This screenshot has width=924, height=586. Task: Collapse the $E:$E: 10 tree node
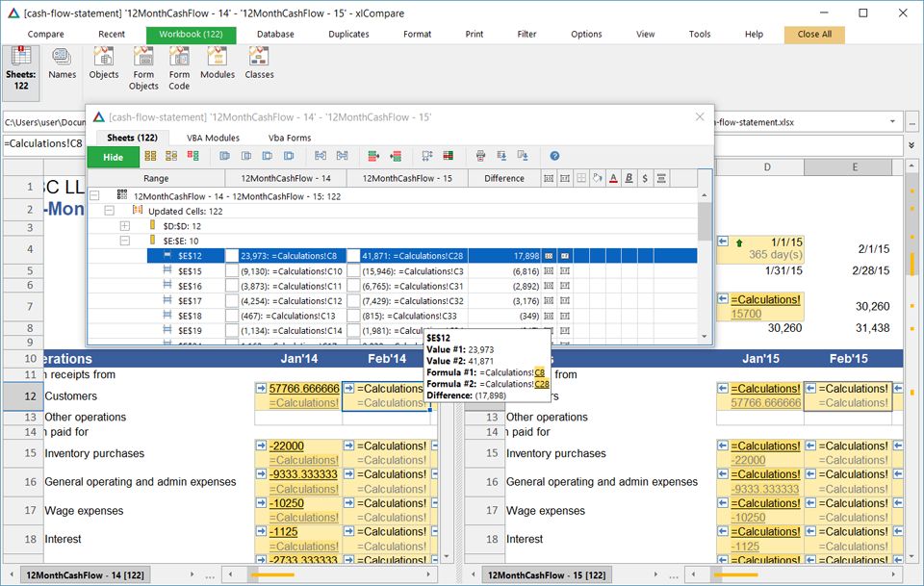click(x=124, y=241)
